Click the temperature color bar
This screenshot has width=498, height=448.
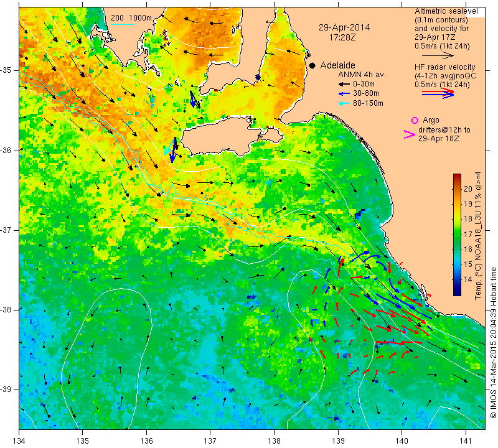(x=457, y=235)
